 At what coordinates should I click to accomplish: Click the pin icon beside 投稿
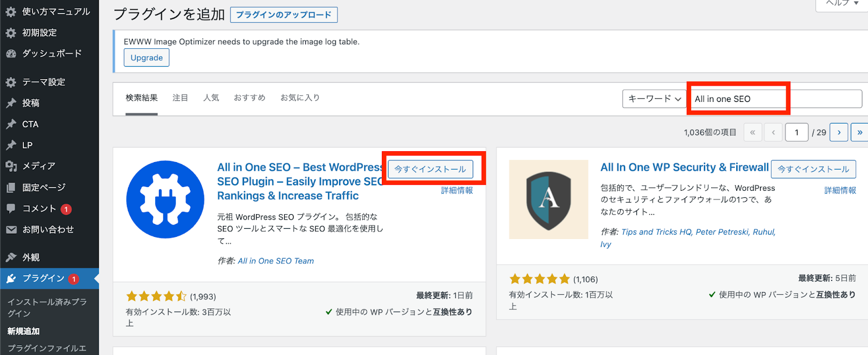point(11,103)
